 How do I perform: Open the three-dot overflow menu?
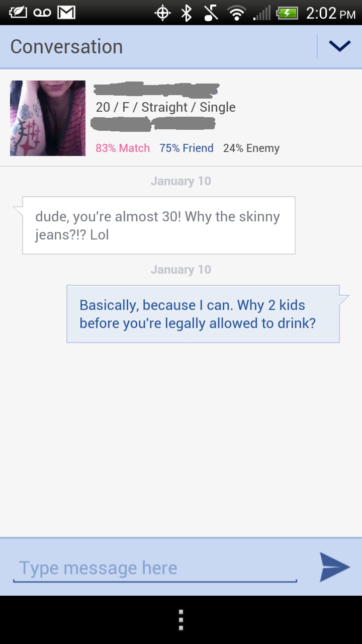pos(181,620)
